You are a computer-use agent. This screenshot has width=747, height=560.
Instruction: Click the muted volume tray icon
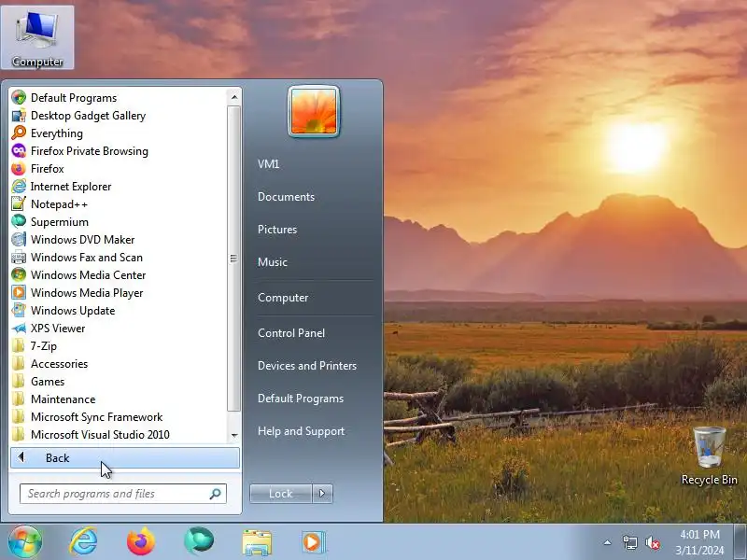[652, 542]
